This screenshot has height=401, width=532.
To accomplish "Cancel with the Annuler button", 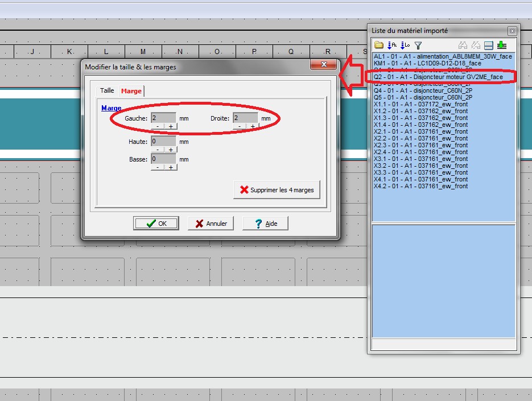I will point(211,224).
